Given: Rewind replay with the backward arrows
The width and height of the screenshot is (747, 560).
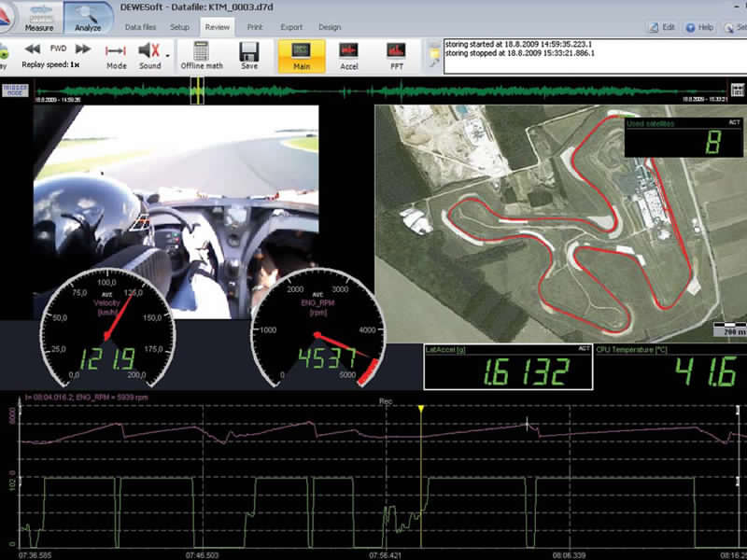Looking at the screenshot, I should click(32, 49).
